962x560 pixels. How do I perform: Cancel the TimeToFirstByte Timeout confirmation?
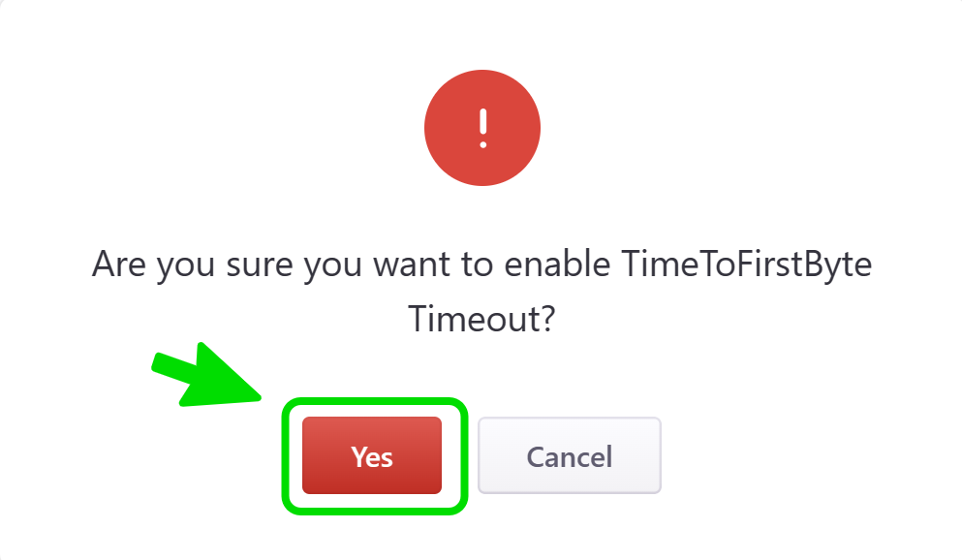(569, 455)
